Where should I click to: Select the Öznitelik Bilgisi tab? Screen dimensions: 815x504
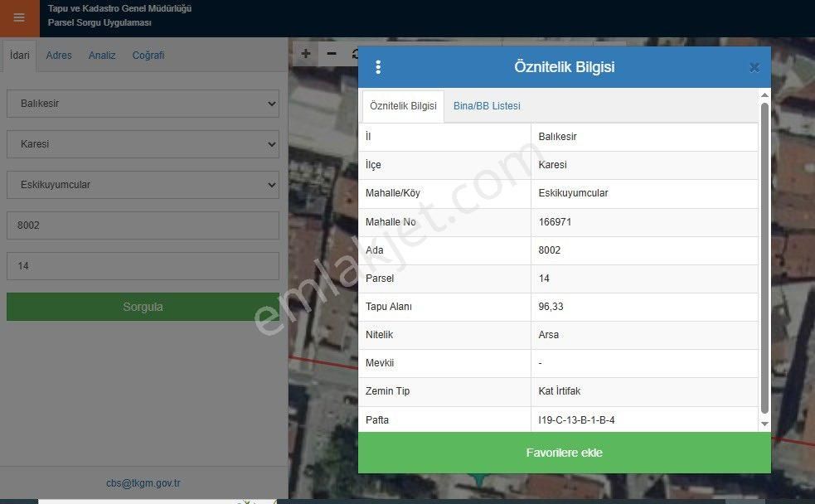(402, 106)
